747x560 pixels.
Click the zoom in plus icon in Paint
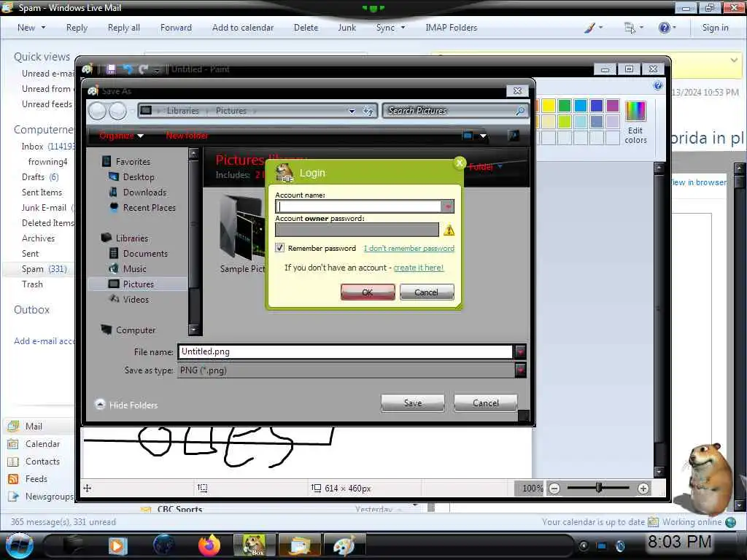point(643,488)
